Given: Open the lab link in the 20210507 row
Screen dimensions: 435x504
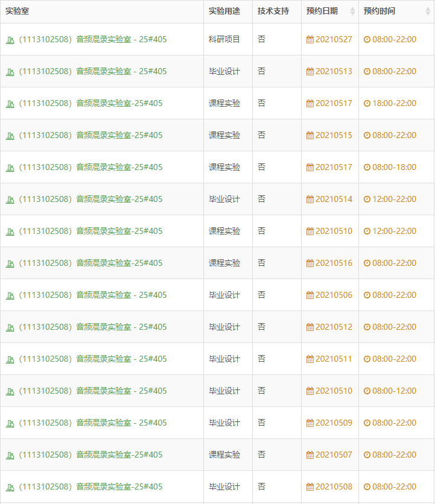Looking at the screenshot, I should pyautogui.click(x=90, y=455).
